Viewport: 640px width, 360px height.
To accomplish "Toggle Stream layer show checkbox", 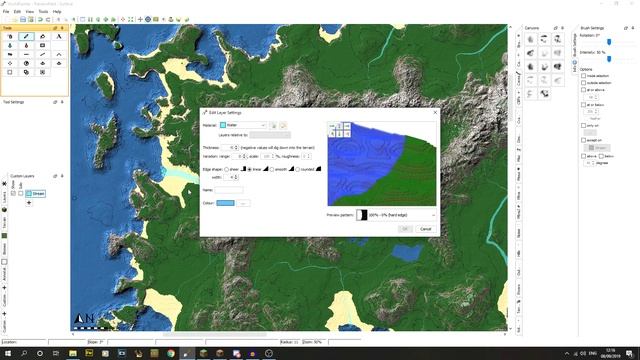I will (13, 193).
